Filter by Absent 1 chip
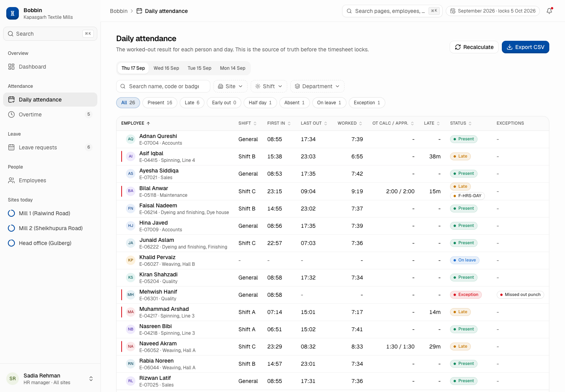 coord(295,103)
